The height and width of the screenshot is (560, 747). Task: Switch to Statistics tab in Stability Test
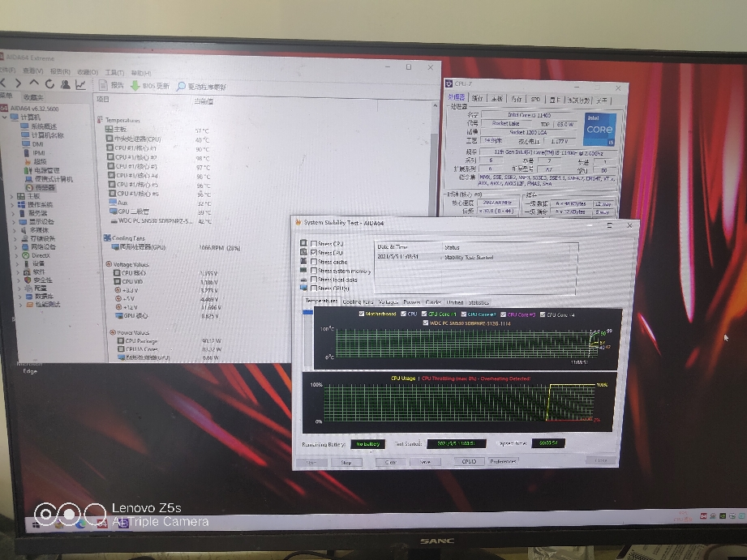click(479, 302)
